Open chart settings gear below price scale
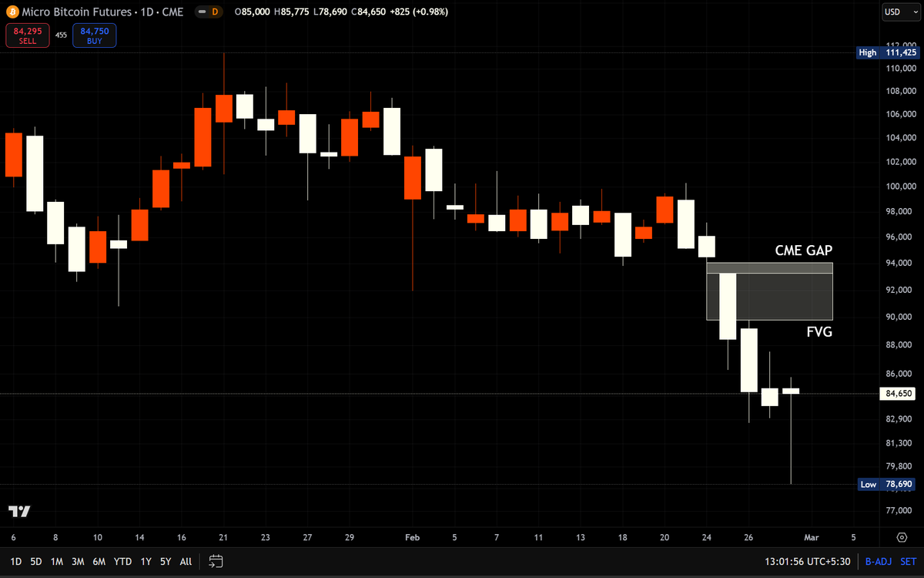 tap(902, 537)
